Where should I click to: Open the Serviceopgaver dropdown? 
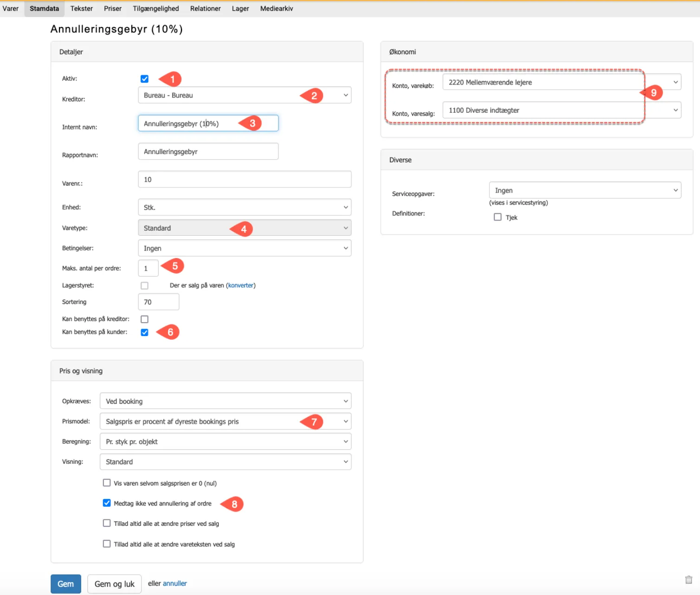click(x=584, y=190)
